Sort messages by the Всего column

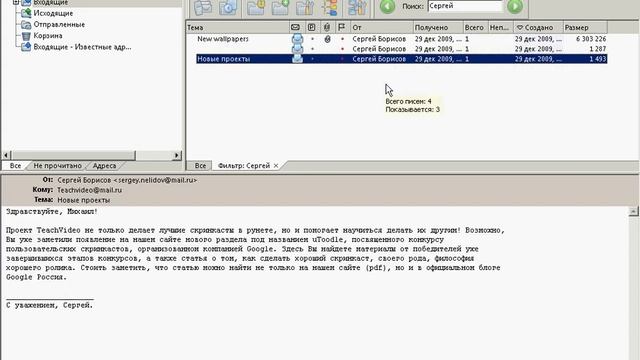coord(475,27)
